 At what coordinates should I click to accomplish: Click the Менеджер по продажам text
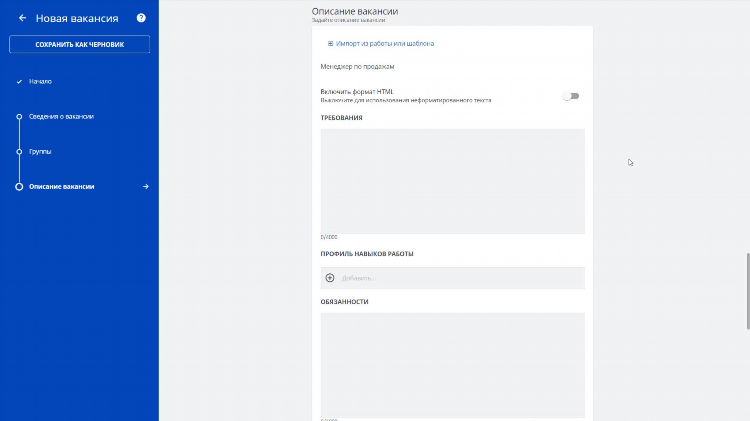pyautogui.click(x=357, y=66)
